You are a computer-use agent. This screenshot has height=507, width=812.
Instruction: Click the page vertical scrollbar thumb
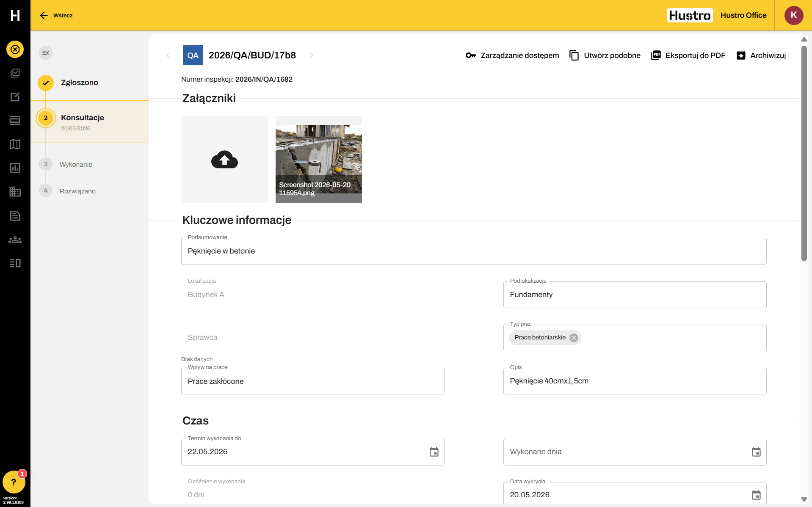(x=804, y=152)
